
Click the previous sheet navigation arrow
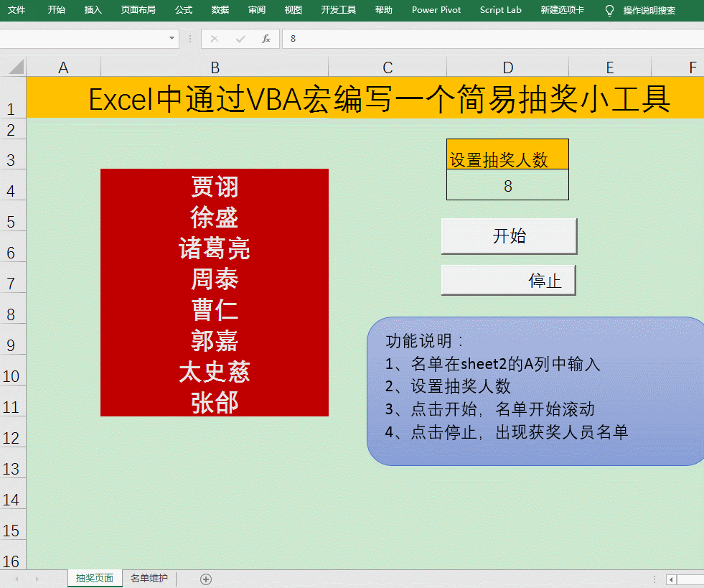(x=17, y=579)
